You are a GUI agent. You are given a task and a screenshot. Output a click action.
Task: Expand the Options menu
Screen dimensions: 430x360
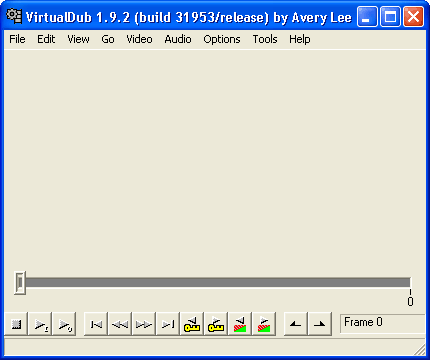click(222, 39)
